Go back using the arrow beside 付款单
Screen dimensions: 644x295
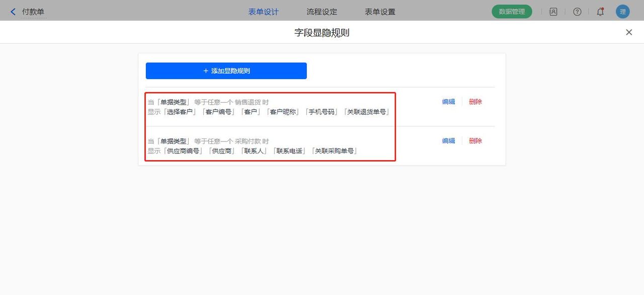point(13,11)
